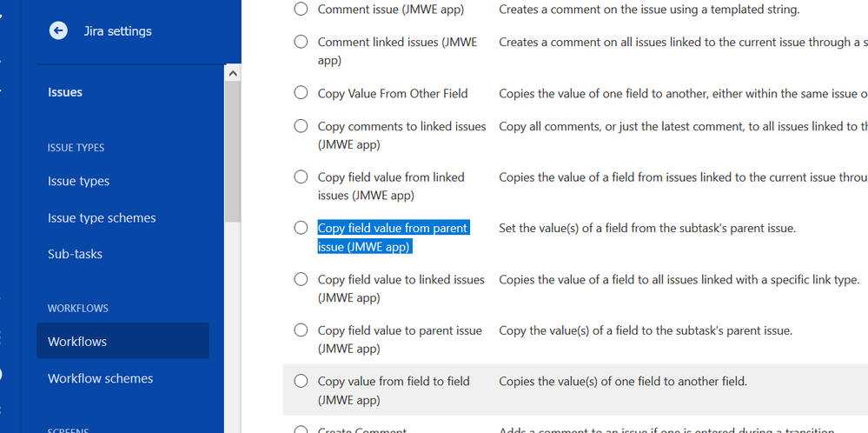
Task: Click the 'Copy comments to linked issues' label
Action: (402, 136)
